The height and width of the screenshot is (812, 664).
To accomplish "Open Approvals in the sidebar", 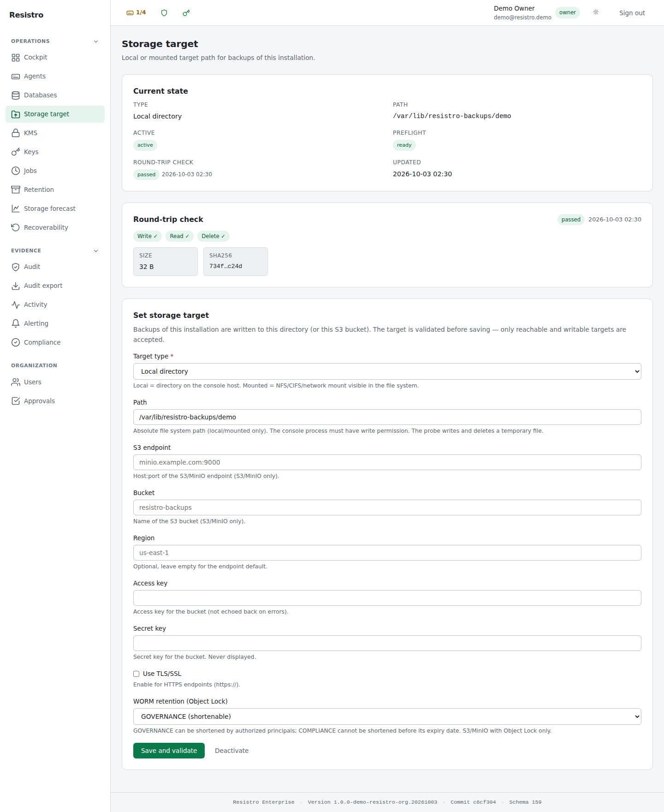I will coord(55,401).
